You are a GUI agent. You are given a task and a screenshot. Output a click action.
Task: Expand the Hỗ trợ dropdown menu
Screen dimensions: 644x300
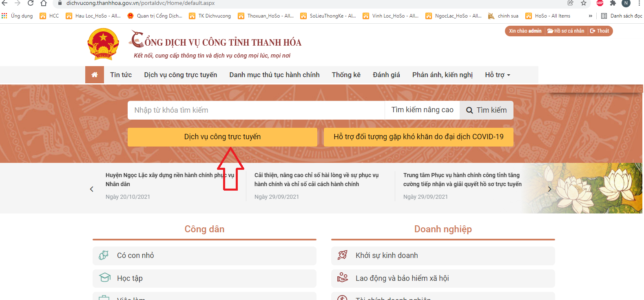(x=497, y=75)
